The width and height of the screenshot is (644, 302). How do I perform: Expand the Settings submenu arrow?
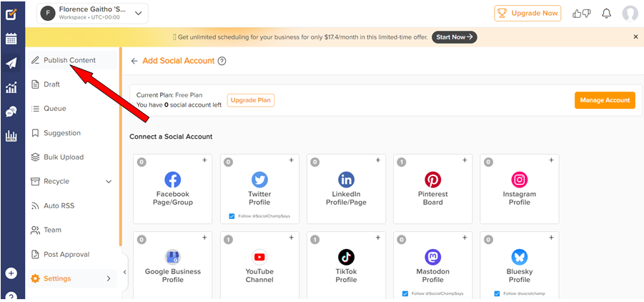[109, 278]
